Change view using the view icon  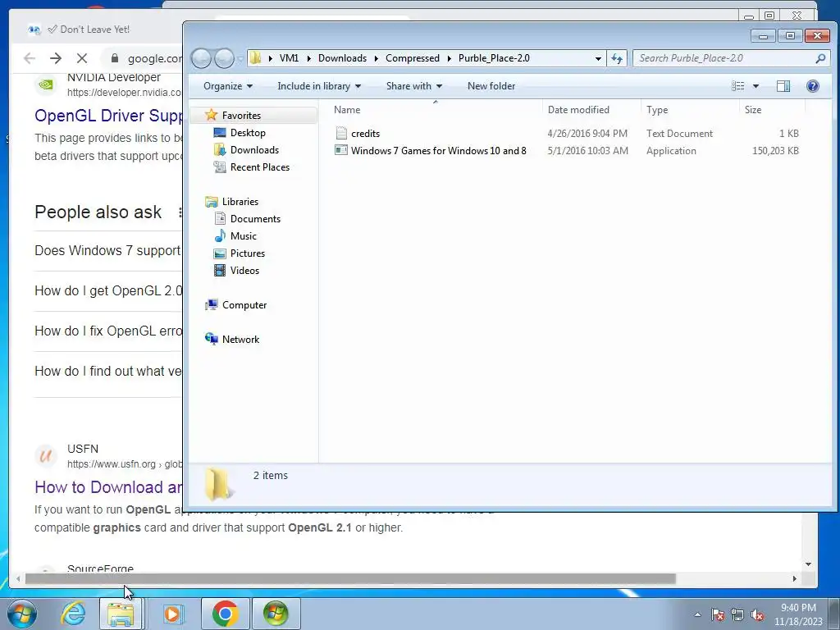point(738,85)
